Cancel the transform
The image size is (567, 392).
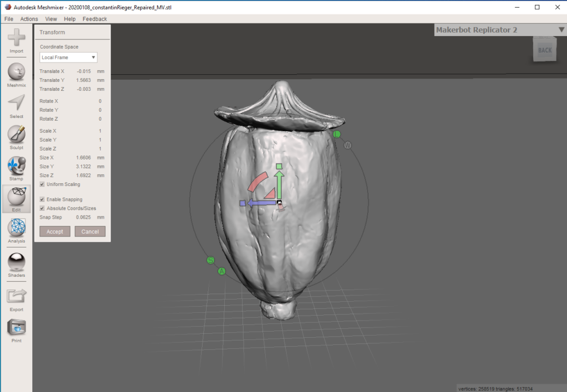tap(90, 231)
